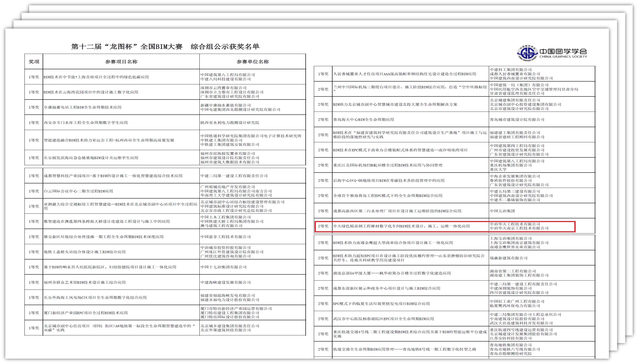
Task: Select 雄安新区垃圾综合处理设施 row
Action: coord(165,236)
